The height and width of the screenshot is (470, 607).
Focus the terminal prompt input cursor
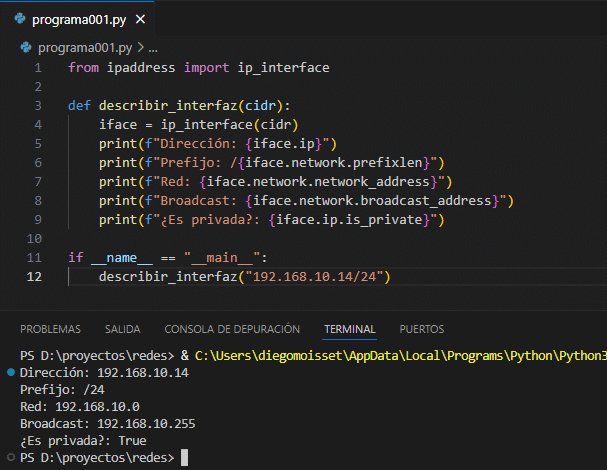click(184, 457)
